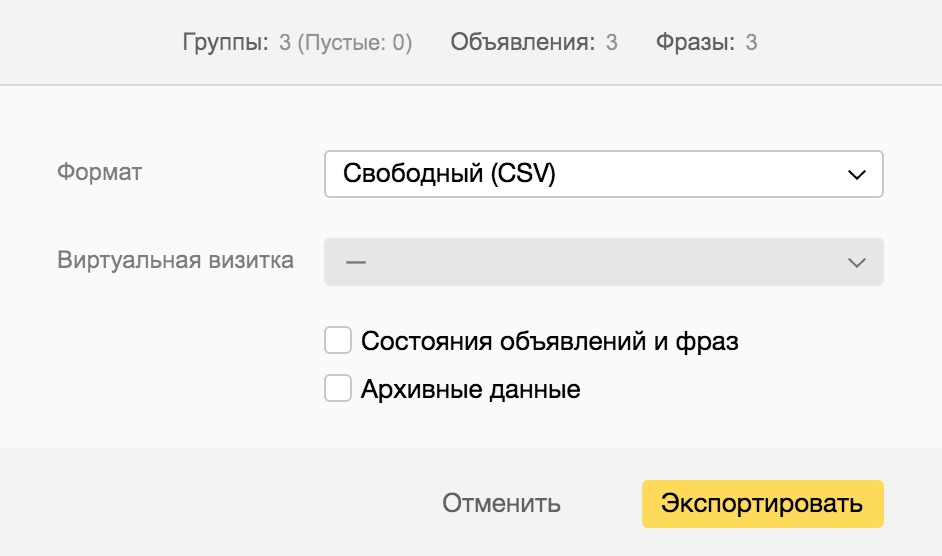
Task: Click the Фразы: 3 counter
Action: point(706,42)
